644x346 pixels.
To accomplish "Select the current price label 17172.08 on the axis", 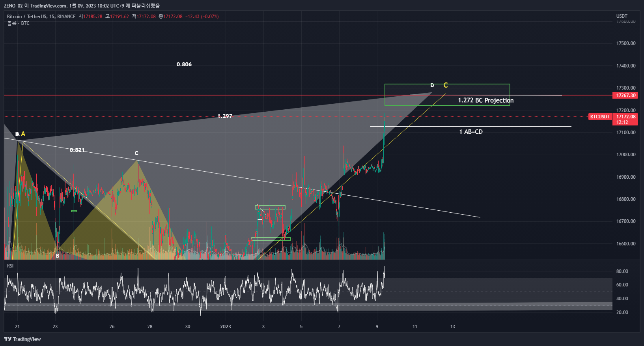I will [626, 117].
